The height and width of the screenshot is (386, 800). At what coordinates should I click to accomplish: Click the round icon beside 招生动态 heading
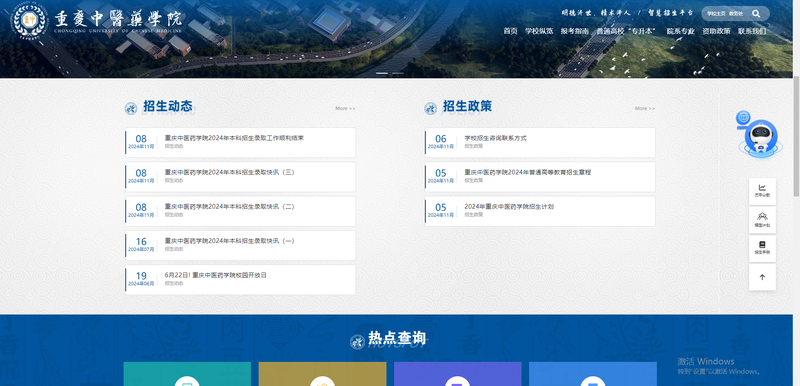131,108
